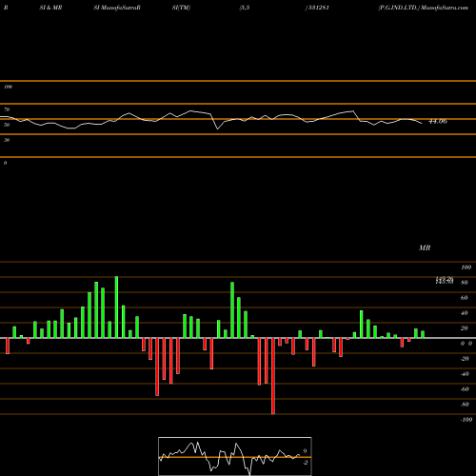Click the MR axis label 60
This screenshot has height=476, width=476.
click(x=465, y=298)
